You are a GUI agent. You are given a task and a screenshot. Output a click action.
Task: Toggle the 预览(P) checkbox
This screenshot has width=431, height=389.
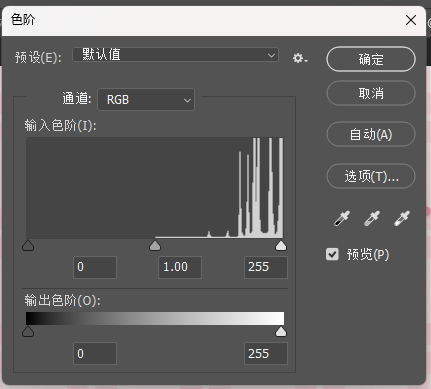tap(332, 254)
